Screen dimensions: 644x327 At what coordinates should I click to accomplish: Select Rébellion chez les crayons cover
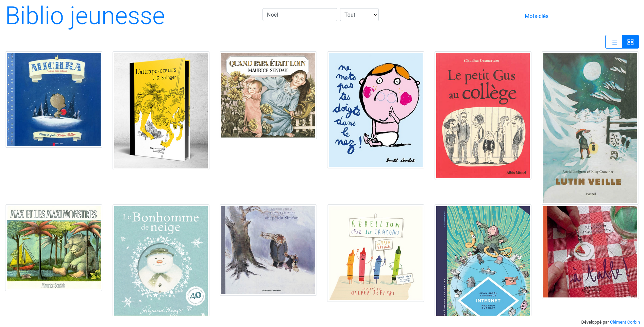coord(376,253)
